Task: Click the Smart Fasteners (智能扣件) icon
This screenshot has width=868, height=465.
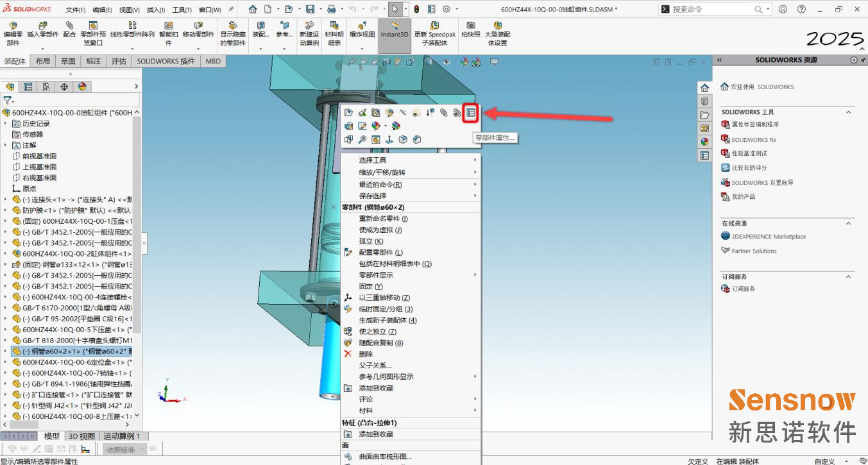Action: pyautogui.click(x=169, y=30)
